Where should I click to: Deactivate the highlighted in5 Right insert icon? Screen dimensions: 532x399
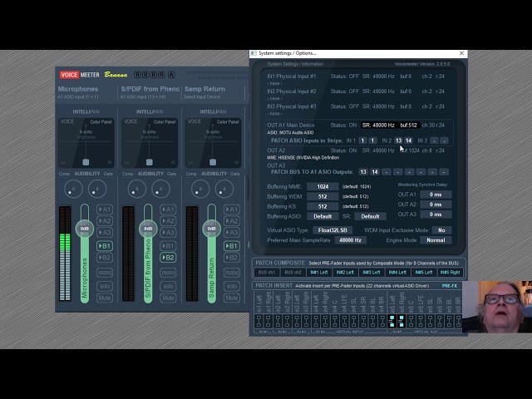pos(401,321)
